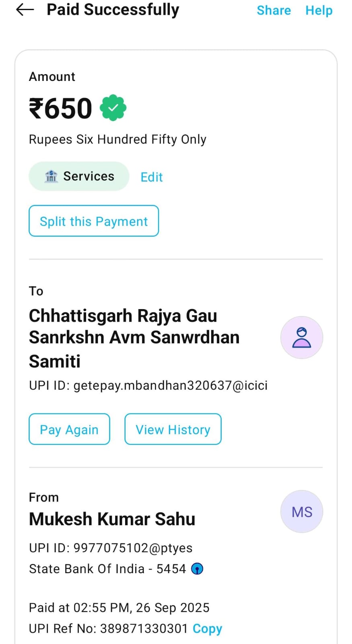Click the green verified checkmark badge
Screen dimensions: 352x644
(113, 108)
